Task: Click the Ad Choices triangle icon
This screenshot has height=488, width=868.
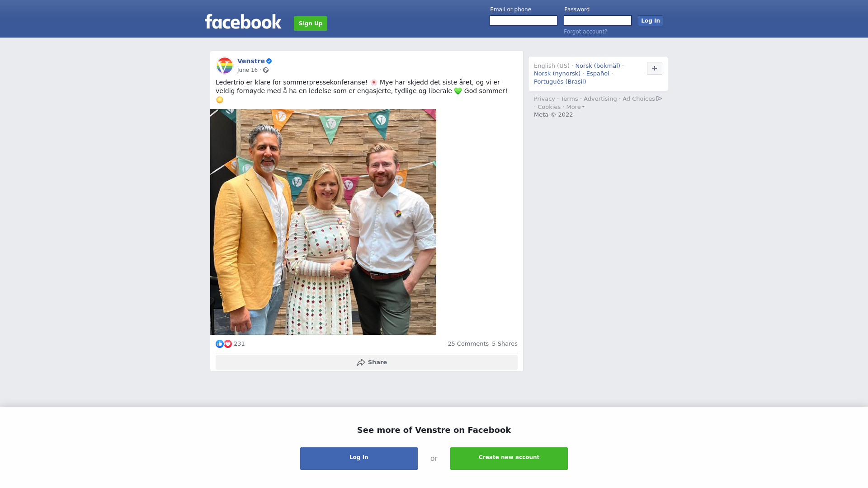Action: tap(659, 99)
